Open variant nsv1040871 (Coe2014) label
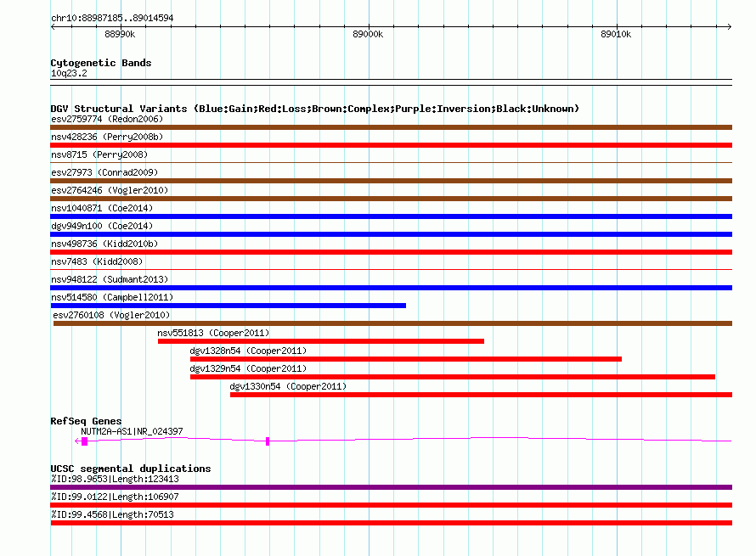756x556 pixels. point(102,208)
